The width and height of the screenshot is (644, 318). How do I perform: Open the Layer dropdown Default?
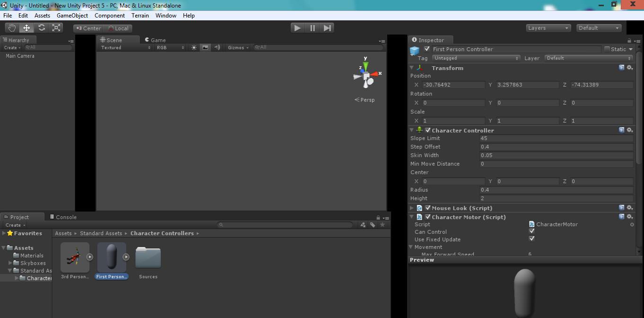pyautogui.click(x=589, y=58)
